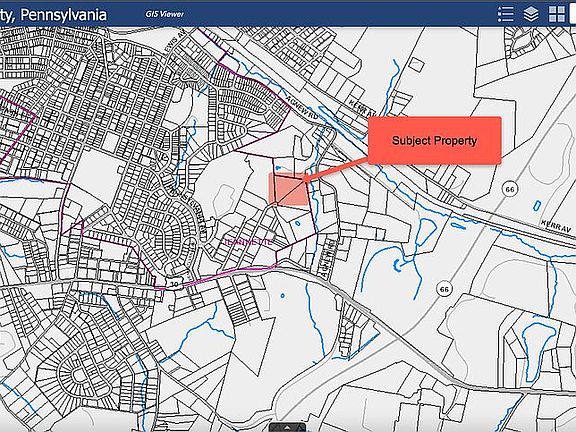Click the GIS Viewer title text

tap(164, 14)
